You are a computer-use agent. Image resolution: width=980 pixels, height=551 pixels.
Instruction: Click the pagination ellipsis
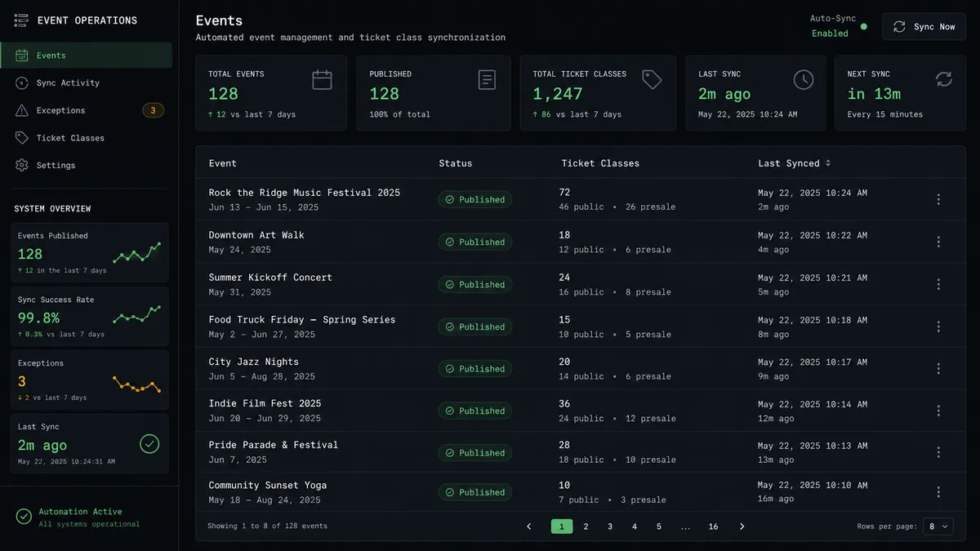[685, 527]
